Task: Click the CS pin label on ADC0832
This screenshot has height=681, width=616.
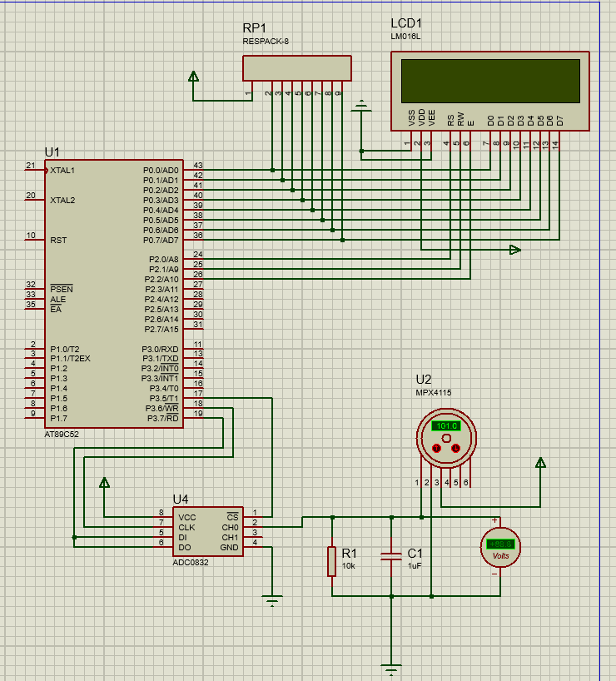Action: pyautogui.click(x=233, y=517)
